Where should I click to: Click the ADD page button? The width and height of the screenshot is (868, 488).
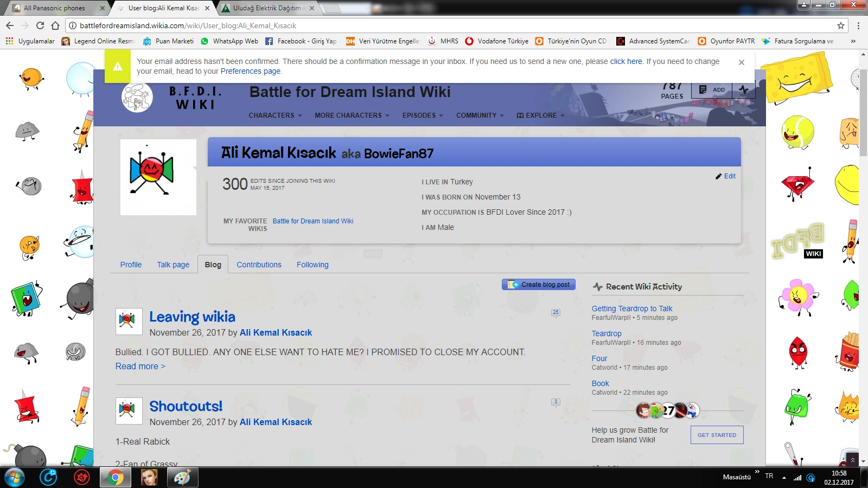pos(712,90)
